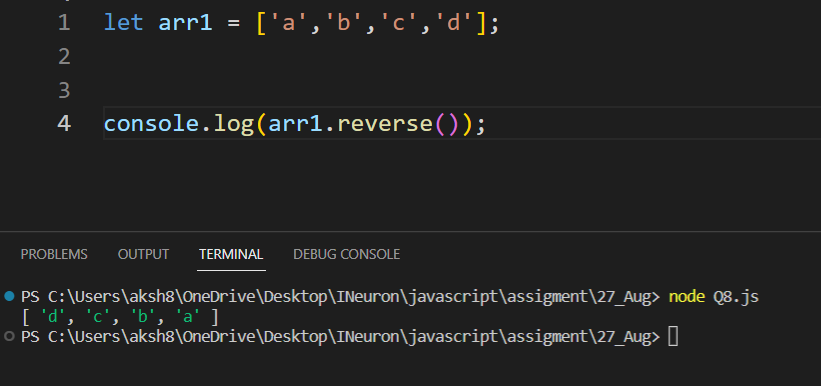Focus the terminal cursor at last prompt

point(673,336)
